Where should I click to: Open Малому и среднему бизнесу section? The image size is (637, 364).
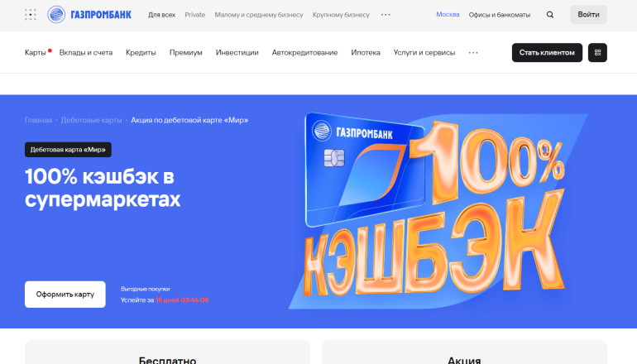point(259,15)
